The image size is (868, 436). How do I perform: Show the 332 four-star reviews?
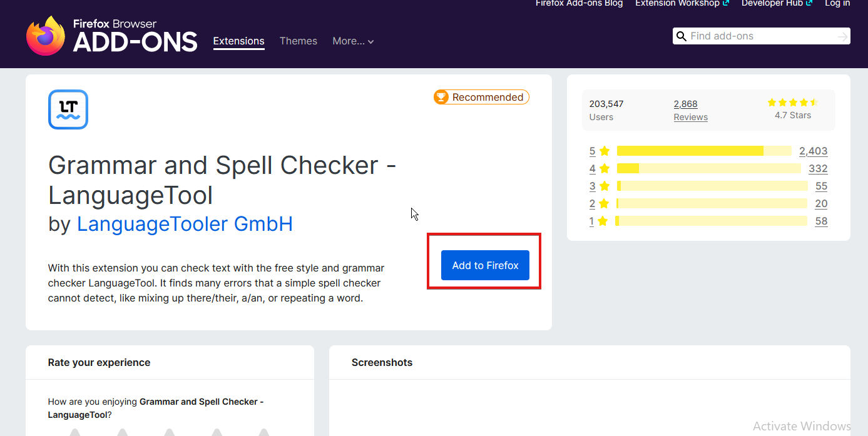coord(818,168)
